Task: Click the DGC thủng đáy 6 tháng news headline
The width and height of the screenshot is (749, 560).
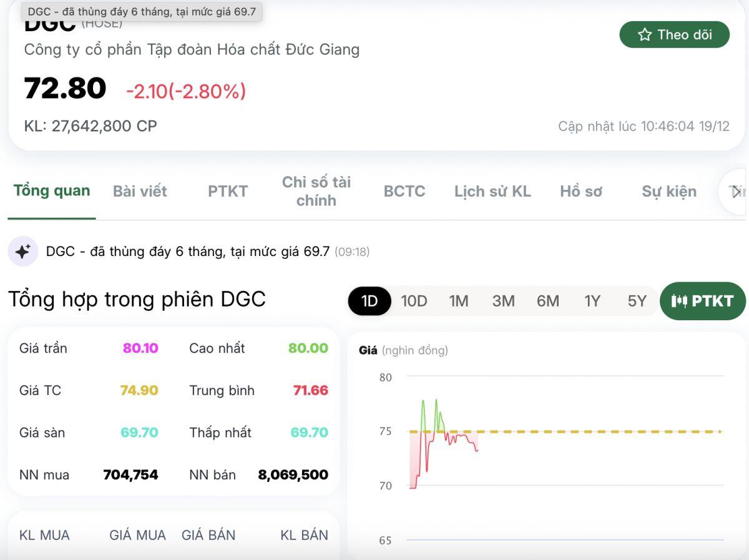Action: [188, 252]
